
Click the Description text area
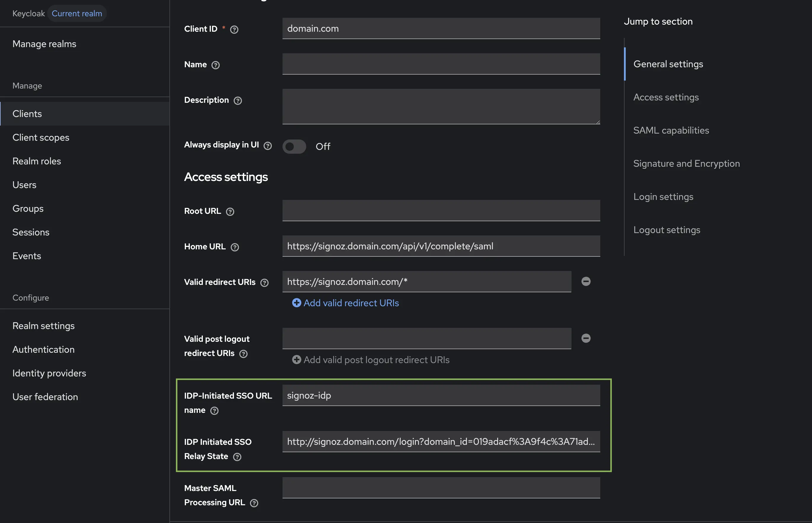pyautogui.click(x=441, y=107)
